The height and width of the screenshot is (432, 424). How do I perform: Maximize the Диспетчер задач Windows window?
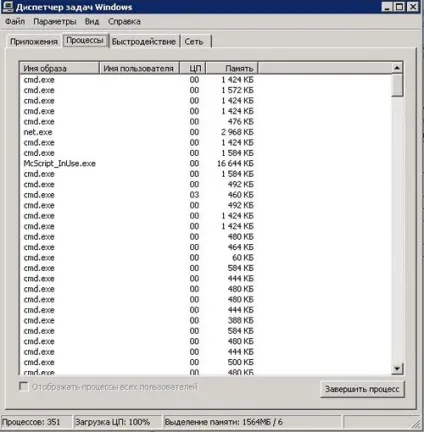click(x=399, y=7)
